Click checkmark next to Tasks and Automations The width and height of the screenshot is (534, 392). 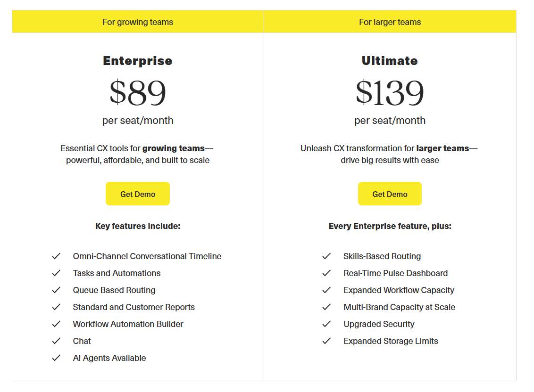(56, 273)
